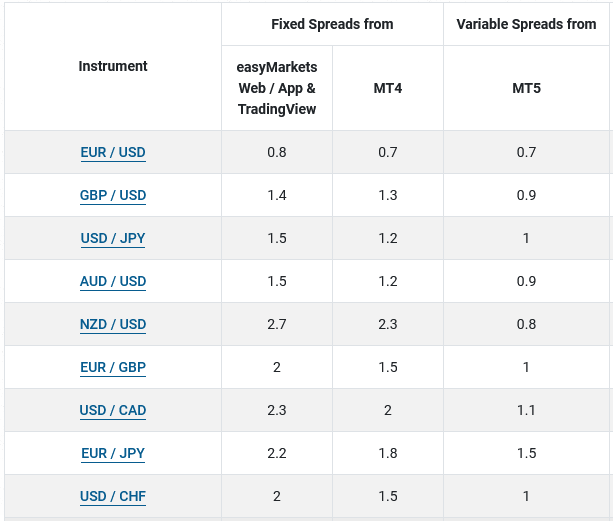Open the GBP / USD instrument link

click(113, 196)
